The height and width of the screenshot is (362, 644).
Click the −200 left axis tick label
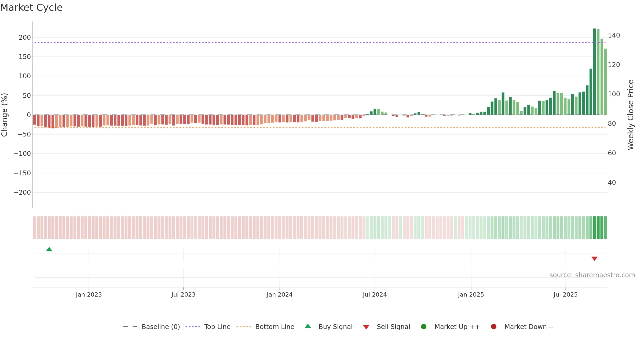22,193
